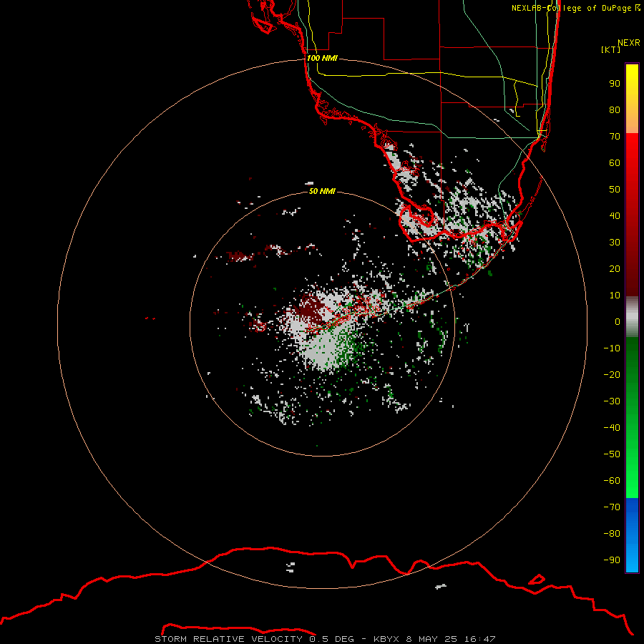
Task: Click the -90 value on velocity scale
Action: 612,560
